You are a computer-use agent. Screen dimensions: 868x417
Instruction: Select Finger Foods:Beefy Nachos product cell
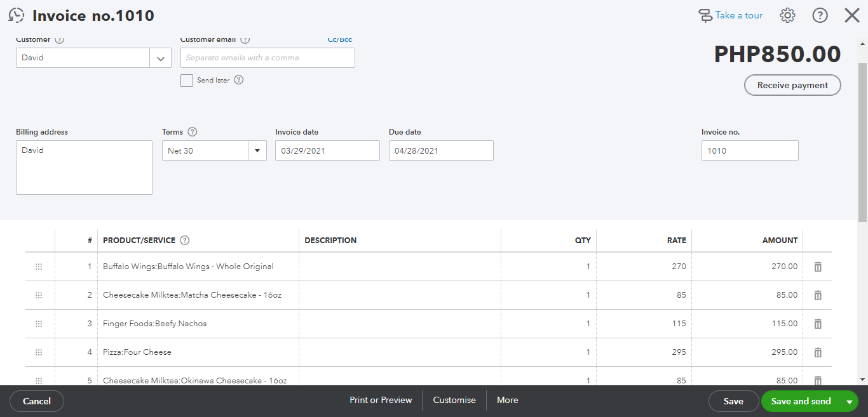point(198,324)
